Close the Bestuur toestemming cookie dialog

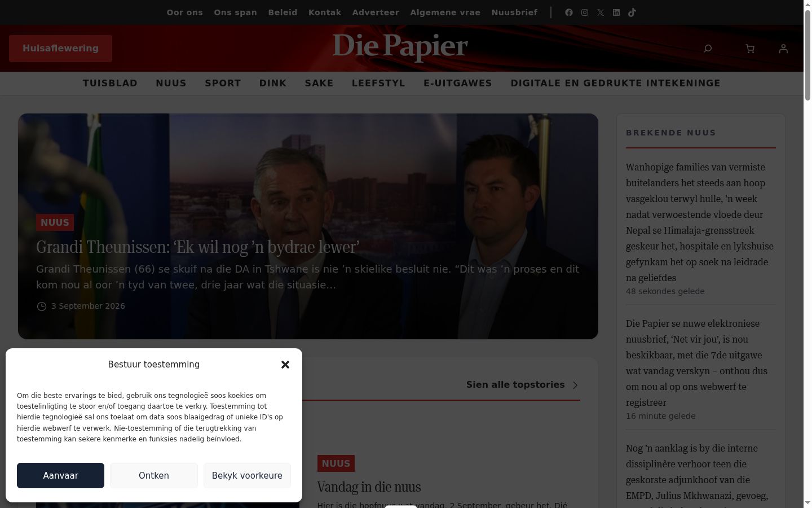pos(285,365)
